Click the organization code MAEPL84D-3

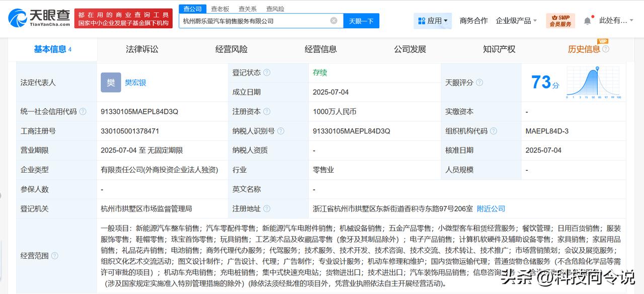[547, 131]
